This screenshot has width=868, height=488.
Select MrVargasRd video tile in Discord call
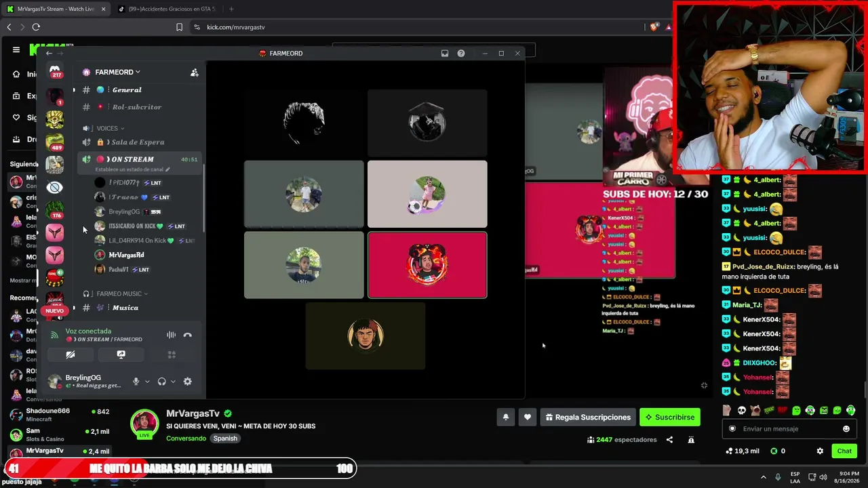click(427, 265)
